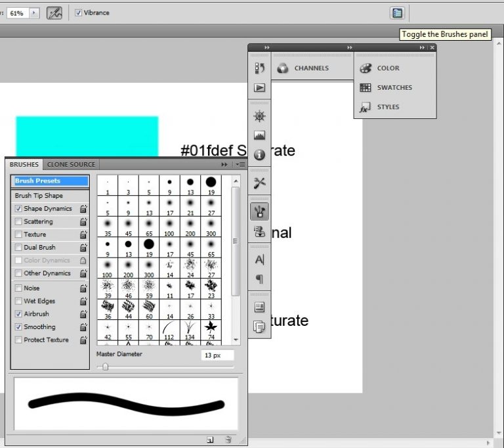The width and height of the screenshot is (504, 448).
Task: Open the Clone Source stamp icon in dock
Action: pyautogui.click(x=259, y=231)
